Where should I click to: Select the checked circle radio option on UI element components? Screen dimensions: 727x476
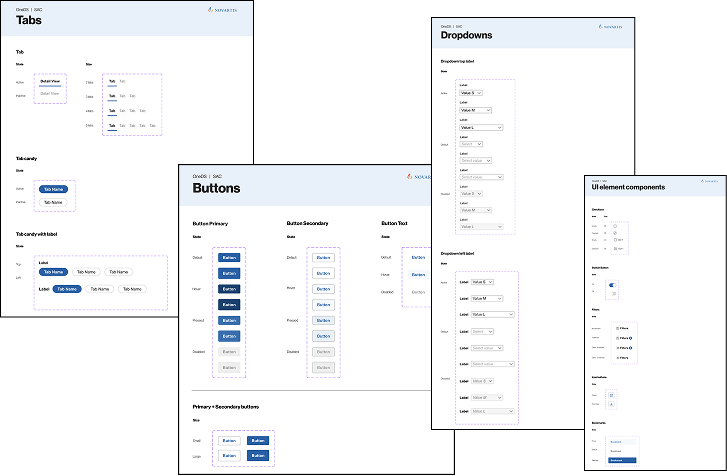(x=615, y=233)
